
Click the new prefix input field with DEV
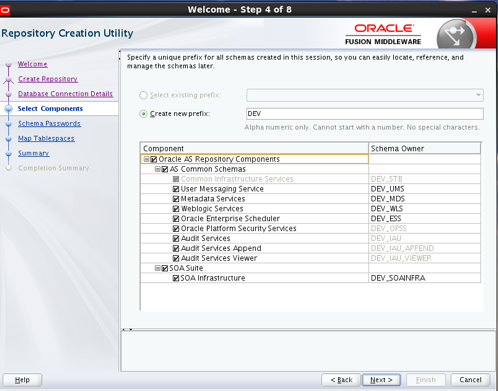tap(365, 114)
